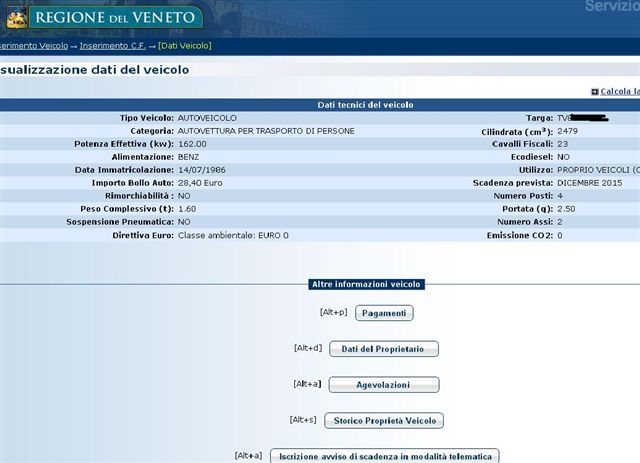Navigate to Inserimento C.F. breadcrumb
The height and width of the screenshot is (463, 640).
[x=116, y=46]
